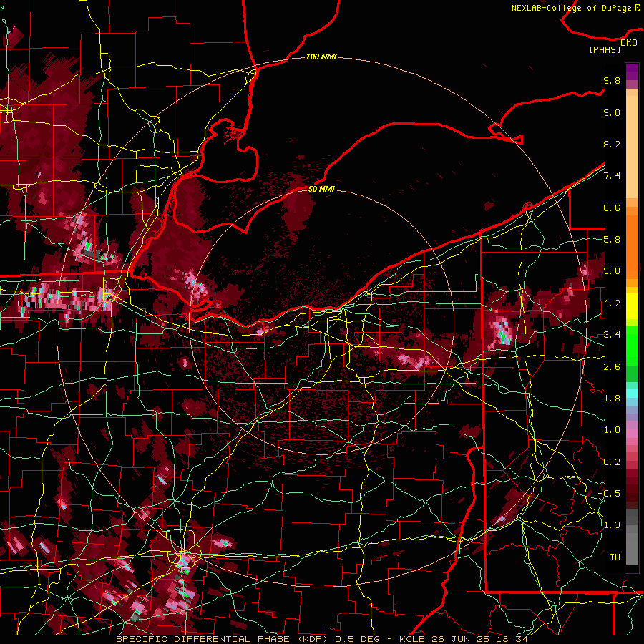The height and width of the screenshot is (644, 644).
Task: Click the 1.0 value on the scale
Action: pos(612,430)
